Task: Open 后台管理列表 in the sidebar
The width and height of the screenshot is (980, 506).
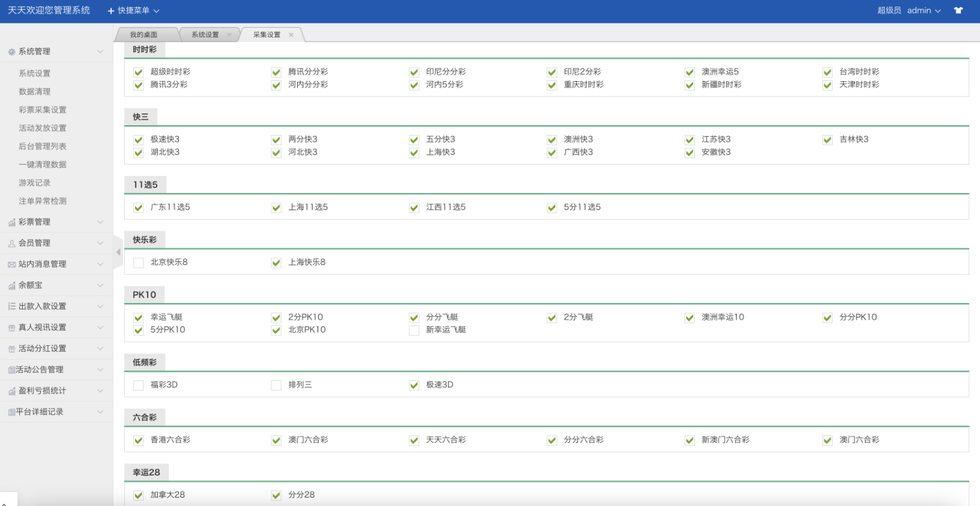Action: [42, 146]
